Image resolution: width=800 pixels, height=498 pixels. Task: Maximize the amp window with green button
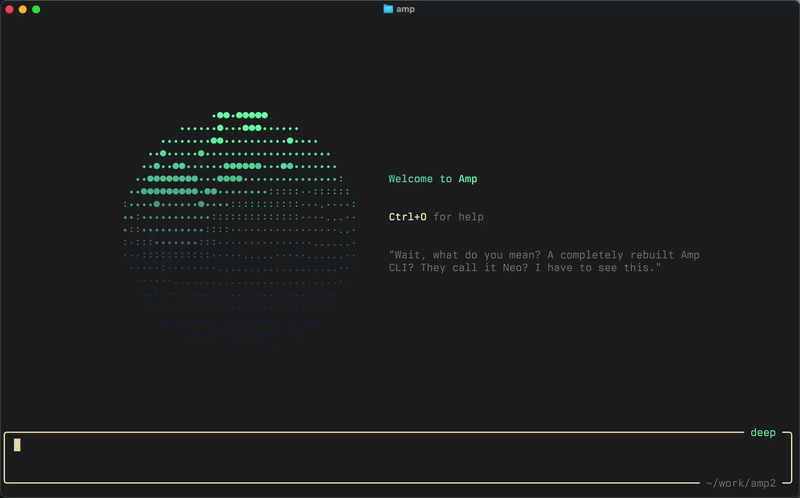point(36,9)
